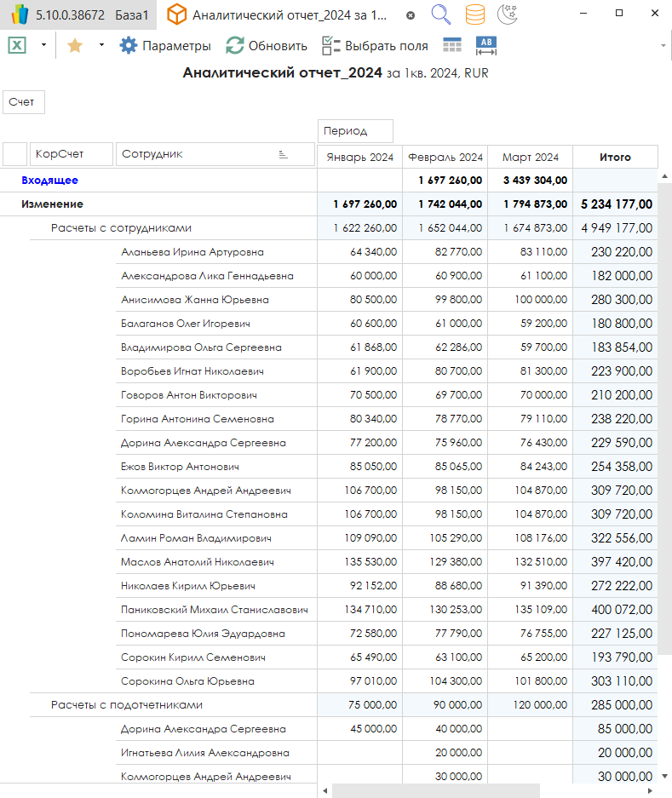Open Выбрать поля field chooser
The image size is (672, 798).
tap(375, 46)
